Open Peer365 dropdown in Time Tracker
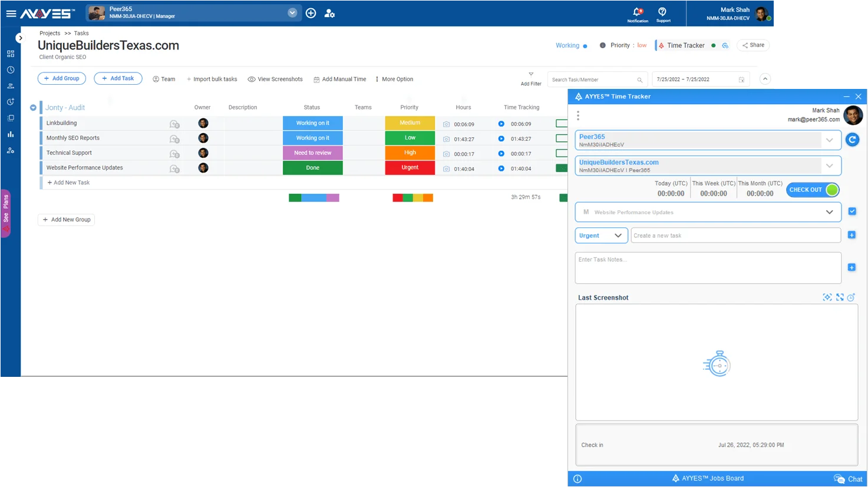This screenshot has width=868, height=487. coord(829,140)
